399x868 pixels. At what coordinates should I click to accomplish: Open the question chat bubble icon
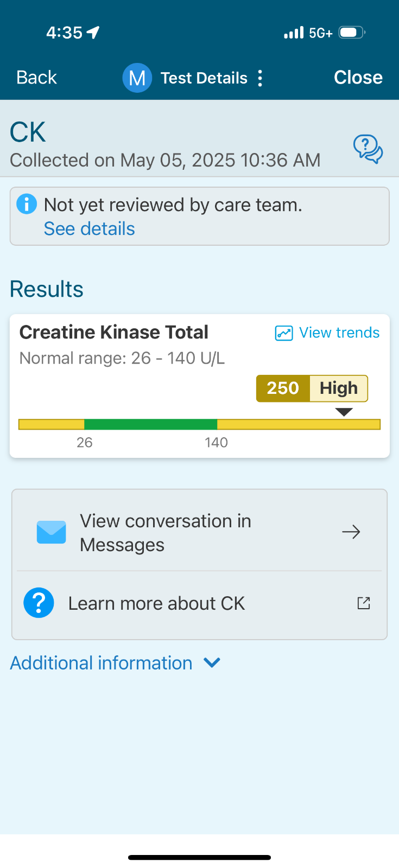click(x=368, y=149)
